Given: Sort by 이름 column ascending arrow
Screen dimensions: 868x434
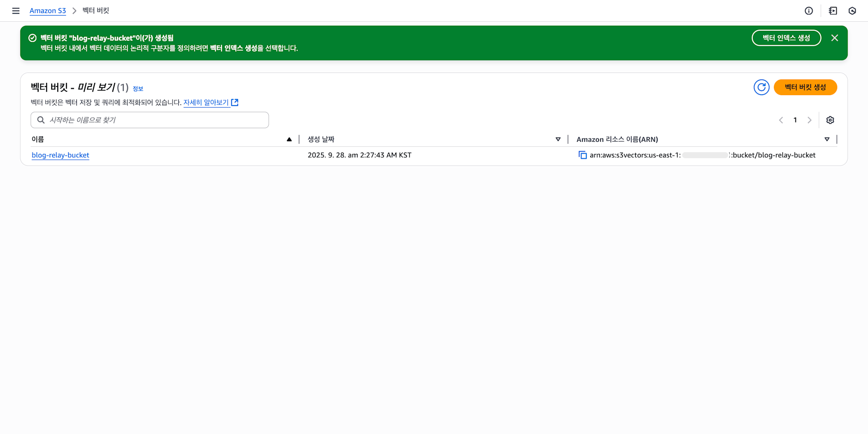Looking at the screenshot, I should [x=289, y=139].
